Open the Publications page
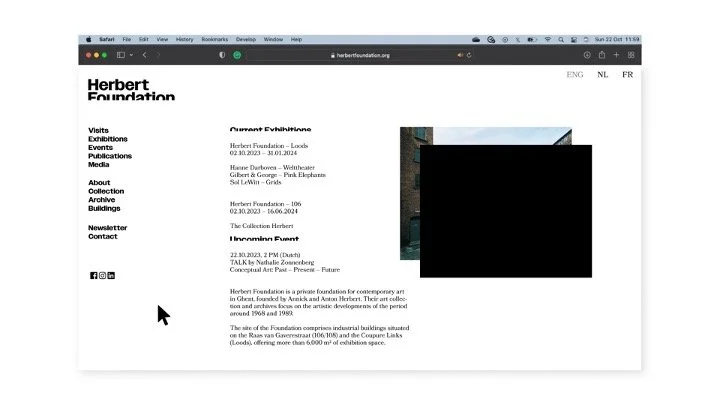Image resolution: width=720 pixels, height=405 pixels. pos(110,156)
